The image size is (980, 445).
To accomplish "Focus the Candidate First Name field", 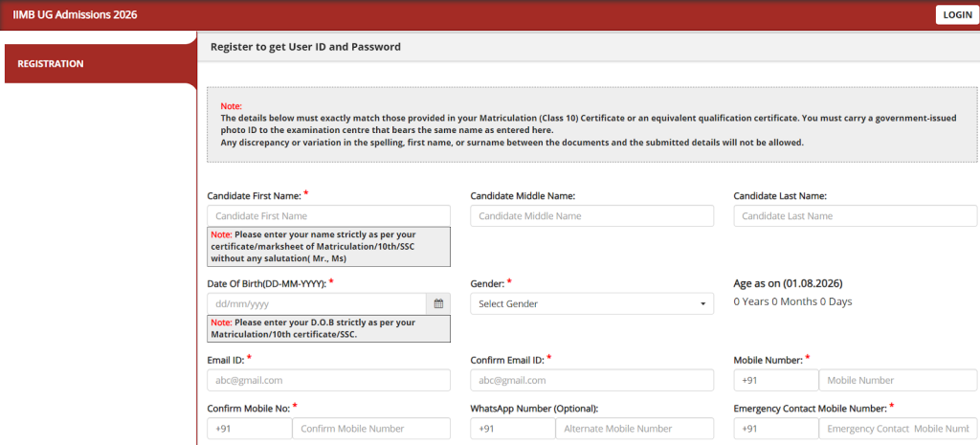I will tap(328, 216).
